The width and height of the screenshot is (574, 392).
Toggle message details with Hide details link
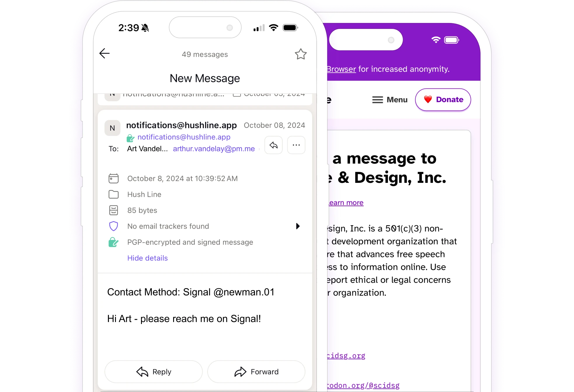[x=147, y=258]
